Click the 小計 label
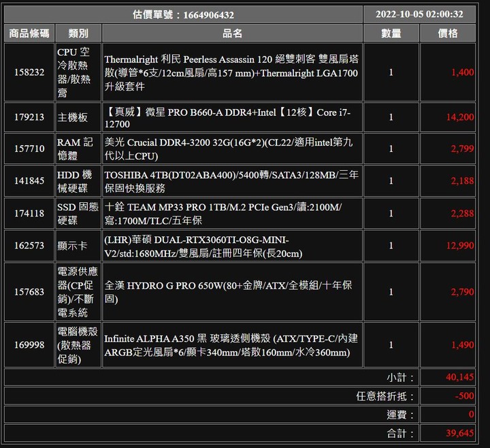This screenshot has height=448, width=490. [400, 377]
